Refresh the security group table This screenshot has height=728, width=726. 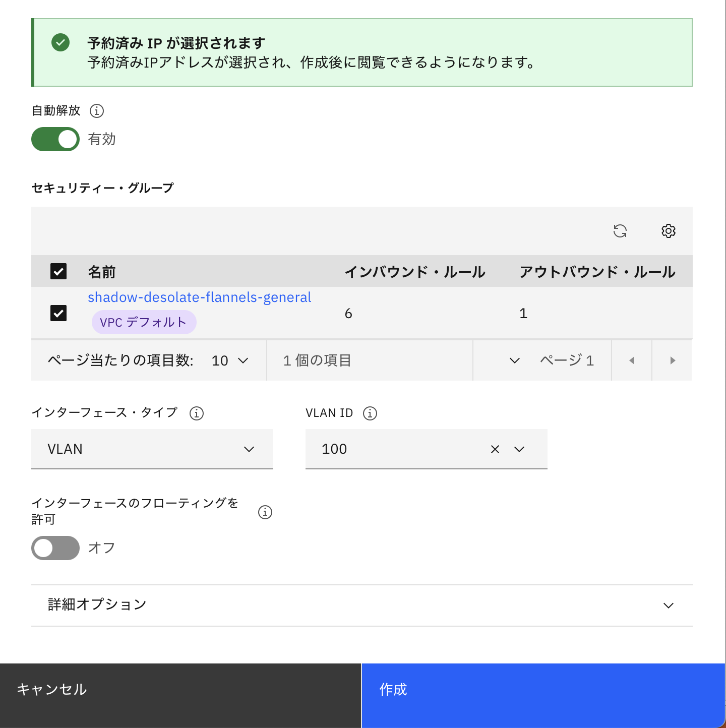(621, 231)
